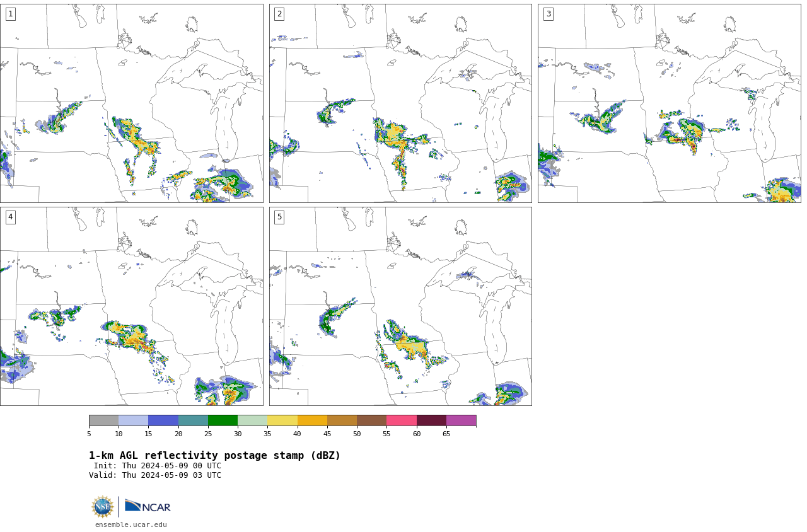The height and width of the screenshot is (532, 807).
Task: Click the orange 40-45 dBZ swatch
Action: point(312,420)
